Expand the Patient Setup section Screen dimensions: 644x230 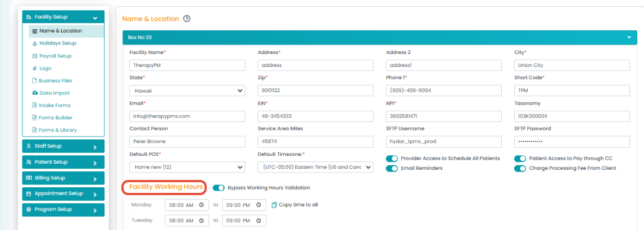click(x=64, y=162)
